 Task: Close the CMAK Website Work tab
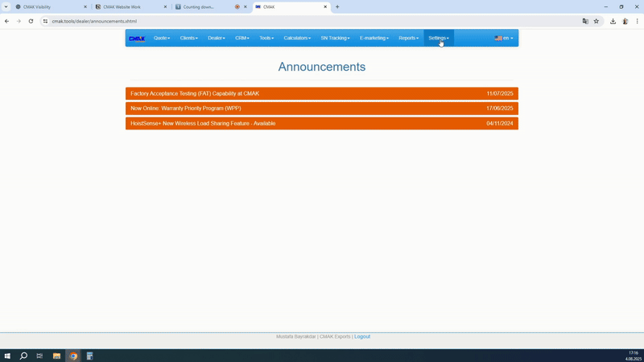click(166, 7)
